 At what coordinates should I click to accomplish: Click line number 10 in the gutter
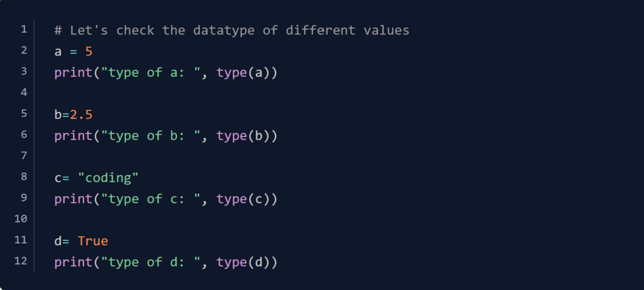[x=21, y=219]
